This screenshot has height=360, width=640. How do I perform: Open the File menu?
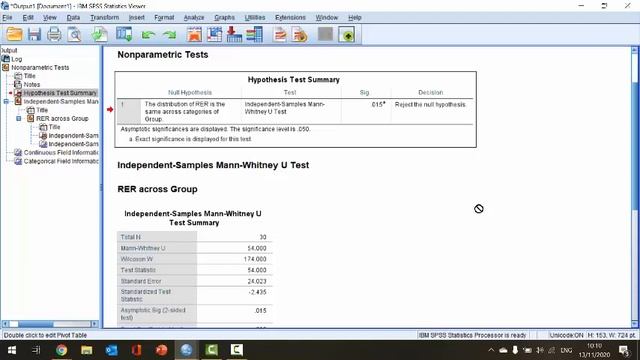click(7, 18)
